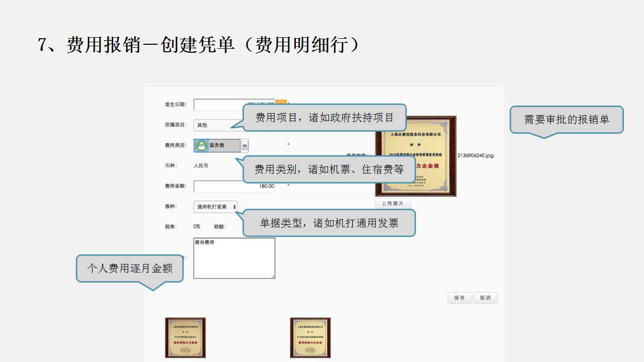This screenshot has height=362, width=644.
Task: Click the 发生日期 date input field
Action: (234, 105)
